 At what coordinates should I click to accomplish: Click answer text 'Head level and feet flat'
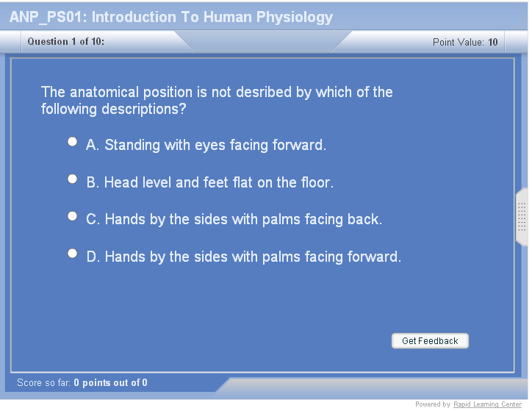tap(218, 182)
